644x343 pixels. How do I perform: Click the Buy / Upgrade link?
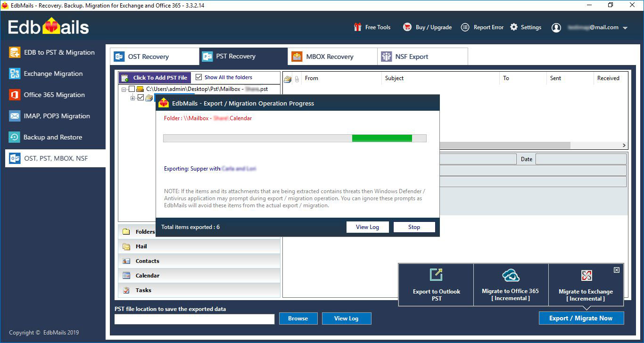tap(433, 27)
